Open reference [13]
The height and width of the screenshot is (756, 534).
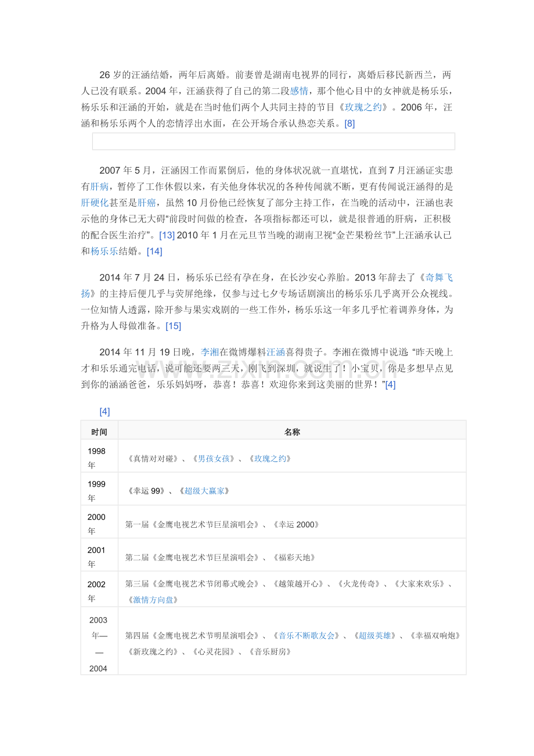[167, 235]
